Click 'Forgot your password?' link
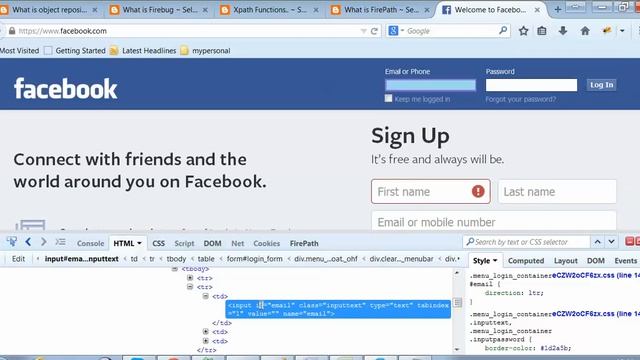 [520, 99]
